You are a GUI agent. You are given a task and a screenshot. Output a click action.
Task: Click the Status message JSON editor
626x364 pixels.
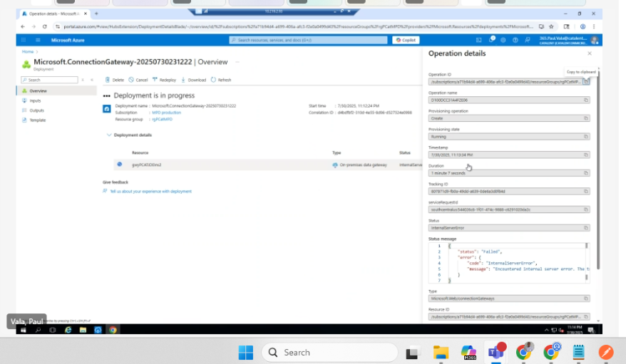pos(508,263)
